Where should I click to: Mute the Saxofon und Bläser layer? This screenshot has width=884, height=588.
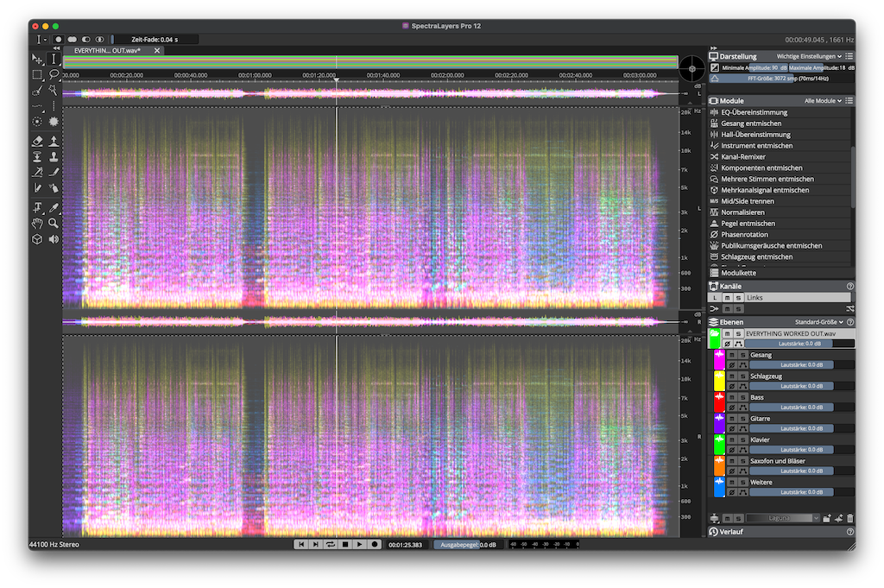(732, 461)
